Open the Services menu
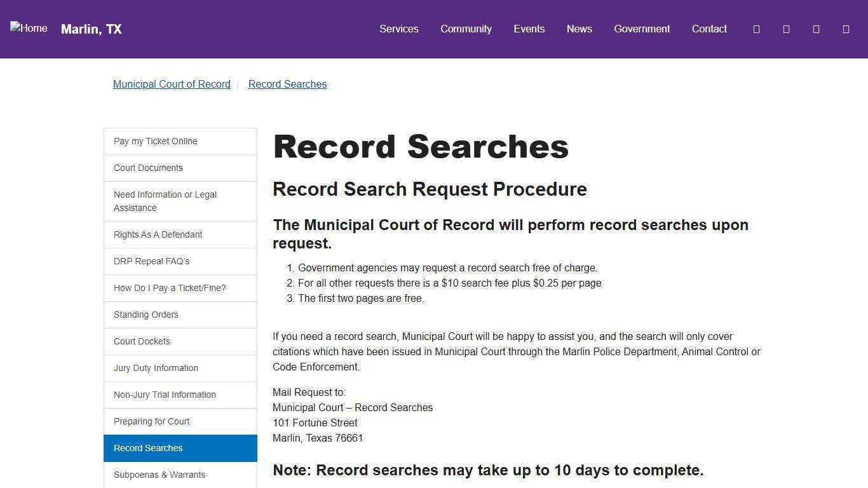Screen dimensions: 868x488 pyautogui.click(x=398, y=29)
